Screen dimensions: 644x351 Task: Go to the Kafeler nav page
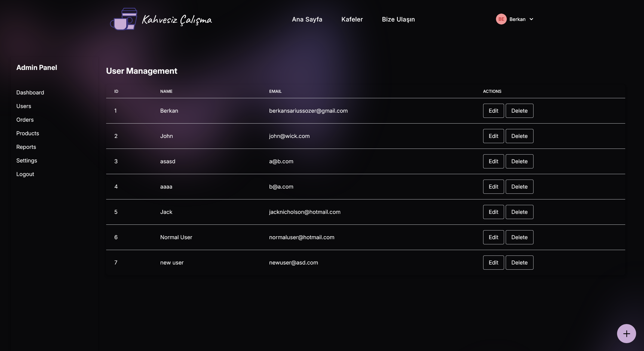(352, 19)
